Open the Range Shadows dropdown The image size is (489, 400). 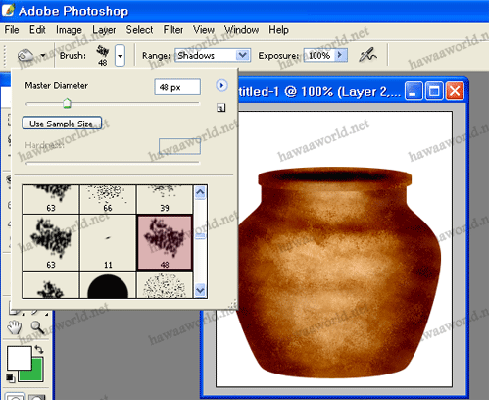point(212,55)
